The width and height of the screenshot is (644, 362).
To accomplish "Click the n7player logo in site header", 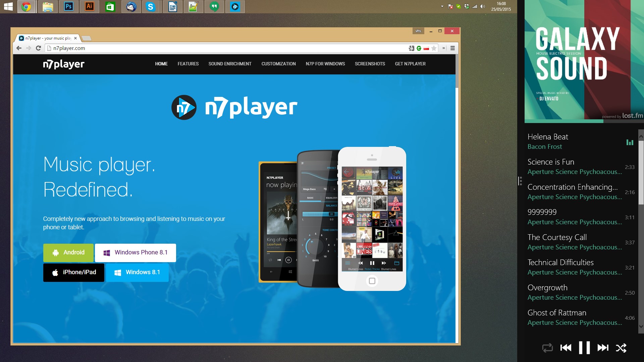I will (64, 64).
